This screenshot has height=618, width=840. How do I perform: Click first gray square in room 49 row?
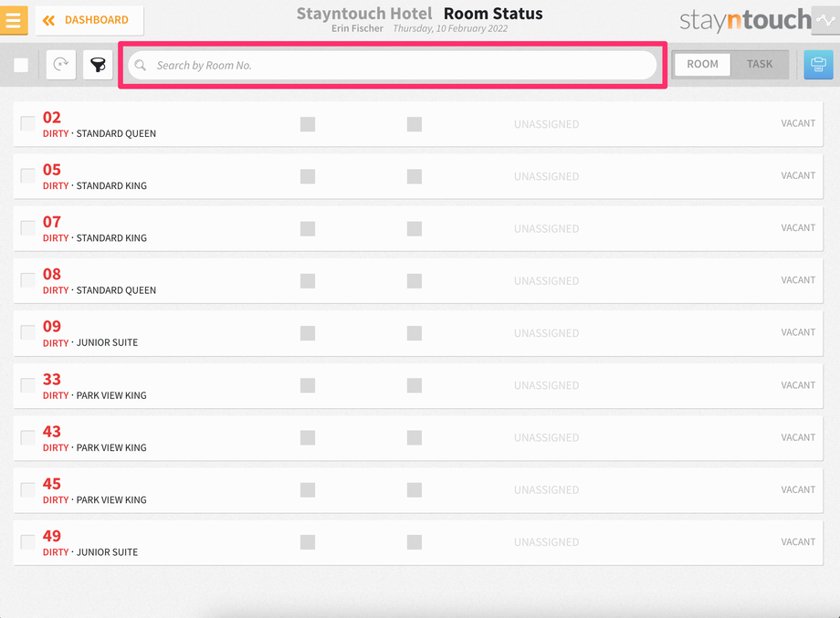(308, 542)
